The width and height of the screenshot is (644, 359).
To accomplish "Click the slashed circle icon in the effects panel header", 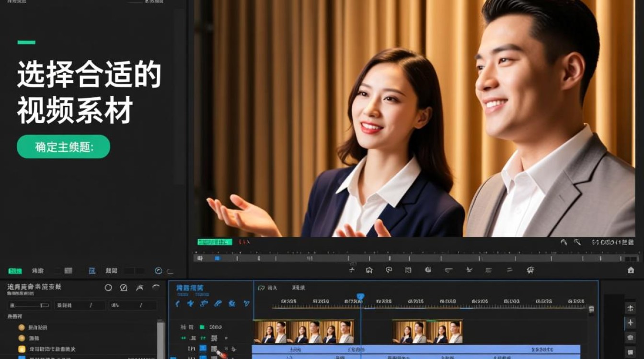I will 124,288.
